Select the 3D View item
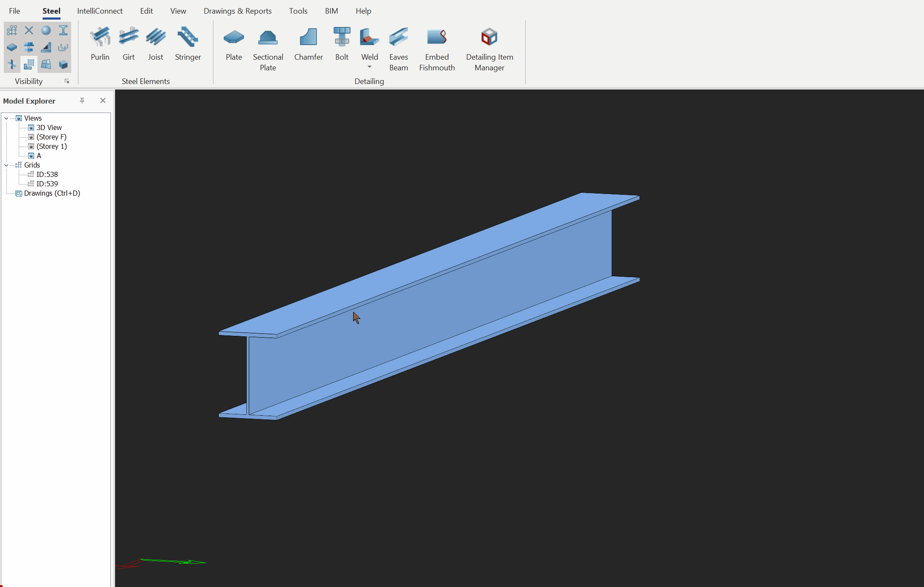This screenshot has height=587, width=924. (x=49, y=127)
